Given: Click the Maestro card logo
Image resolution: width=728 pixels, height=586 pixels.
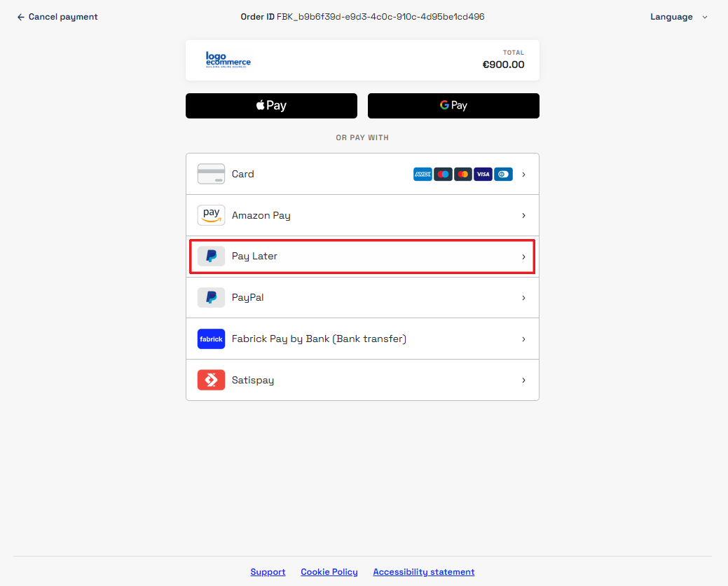Looking at the screenshot, I should [x=443, y=174].
